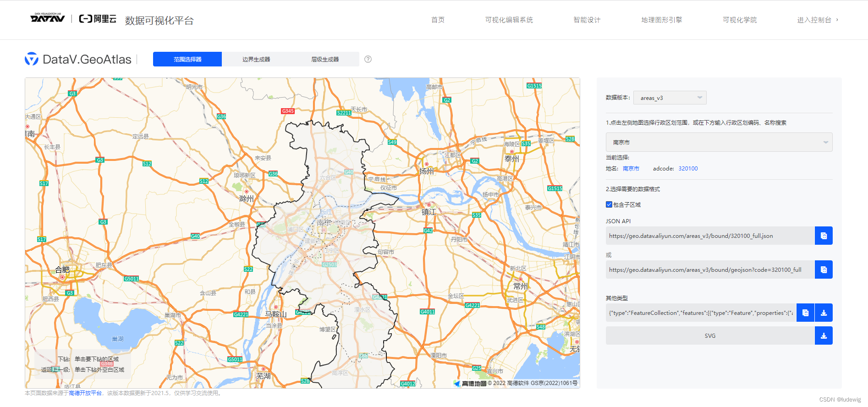Image resolution: width=868 pixels, height=407 pixels.
Task: Click 高淳区 district on Nanjing map
Action: tap(340, 373)
